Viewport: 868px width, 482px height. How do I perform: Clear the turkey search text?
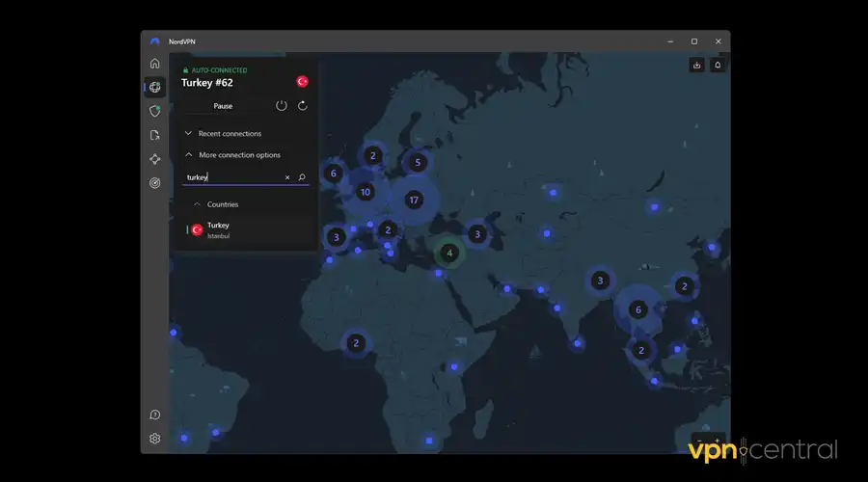[287, 177]
